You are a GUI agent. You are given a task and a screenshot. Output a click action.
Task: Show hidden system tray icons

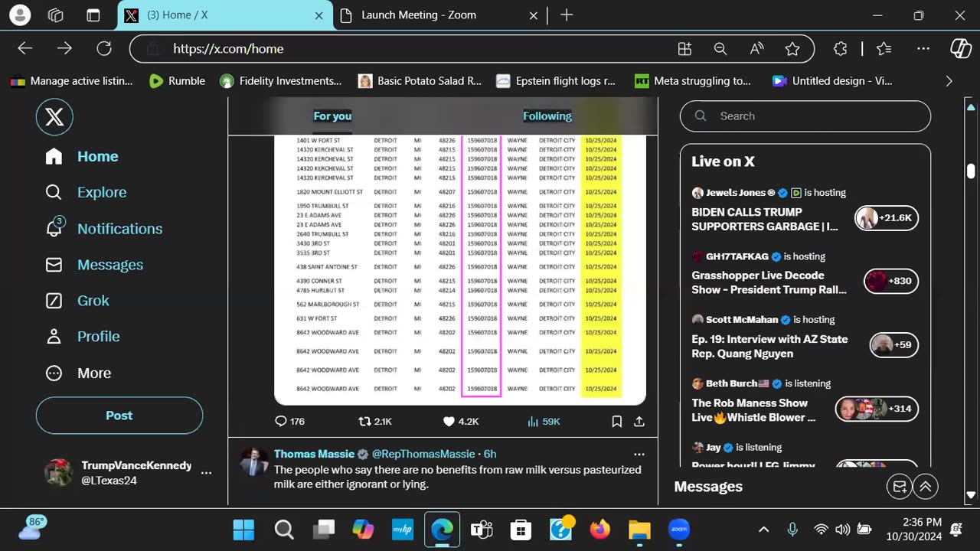(x=763, y=530)
